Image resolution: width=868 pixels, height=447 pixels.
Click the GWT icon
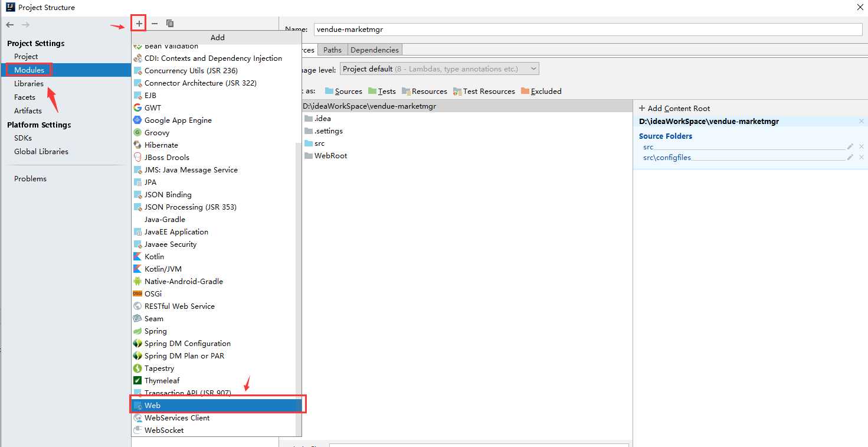[137, 107]
